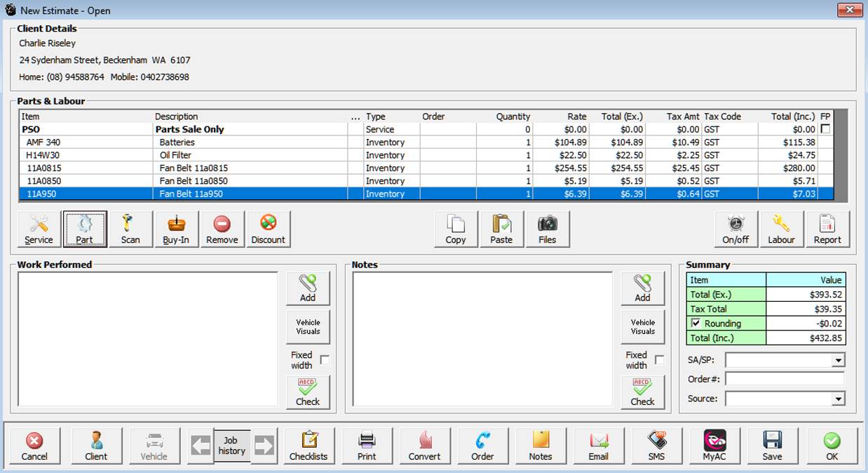Viewport: 868px width, 473px height.
Task: Open the Checklists
Action: (x=308, y=446)
